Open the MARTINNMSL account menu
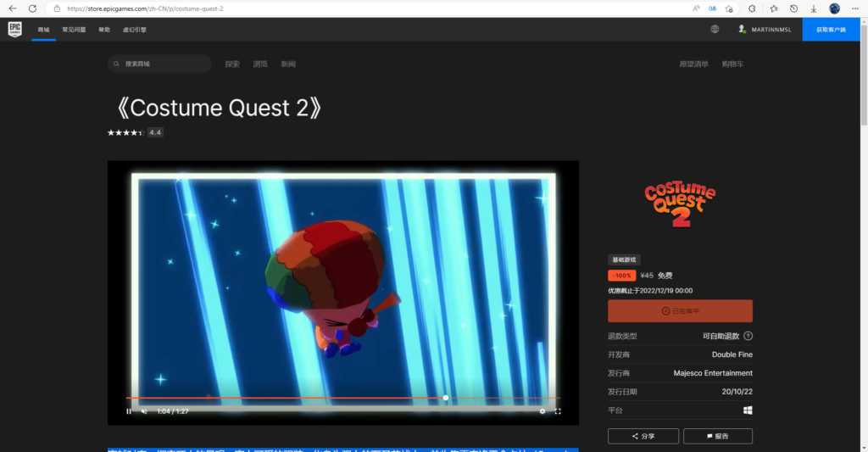The height and width of the screenshot is (452, 868). [765, 30]
